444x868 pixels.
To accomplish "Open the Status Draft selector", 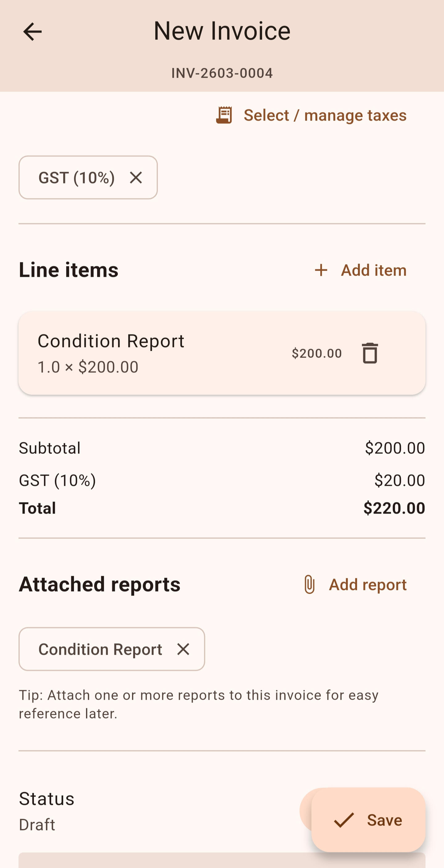I will tap(135, 811).
